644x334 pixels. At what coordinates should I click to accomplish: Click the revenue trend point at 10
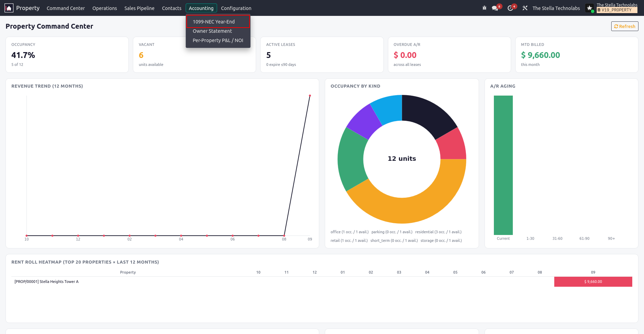pyautogui.click(x=27, y=236)
